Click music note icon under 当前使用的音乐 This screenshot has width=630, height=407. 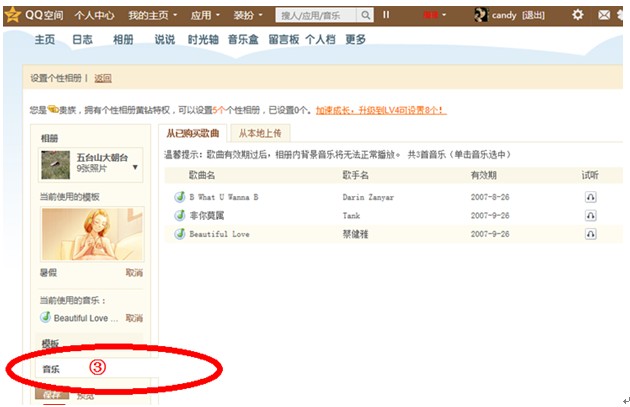click(45, 317)
